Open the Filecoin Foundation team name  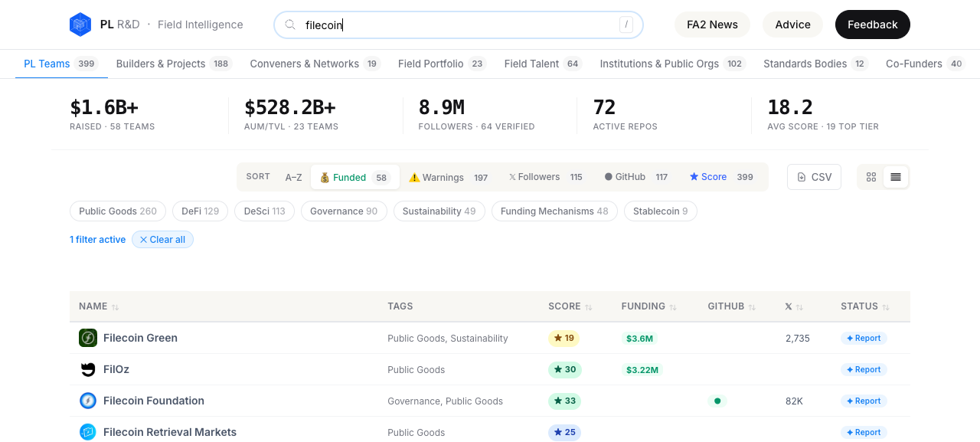(x=154, y=401)
